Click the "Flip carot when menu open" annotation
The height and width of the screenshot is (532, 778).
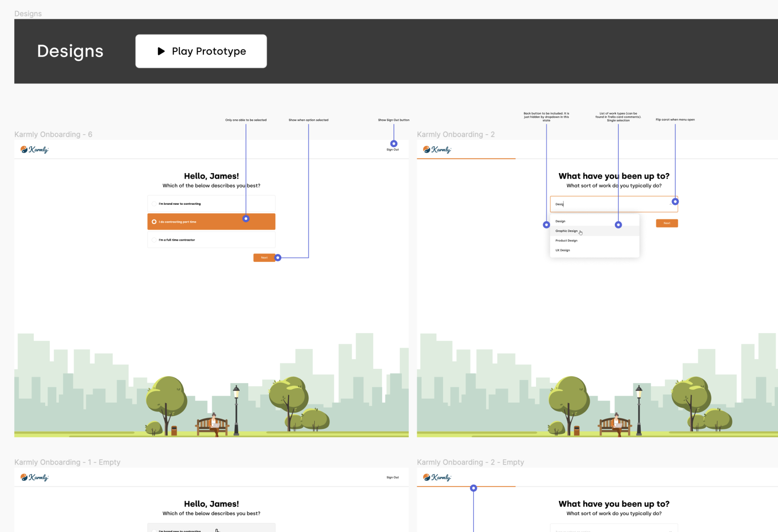point(675,119)
